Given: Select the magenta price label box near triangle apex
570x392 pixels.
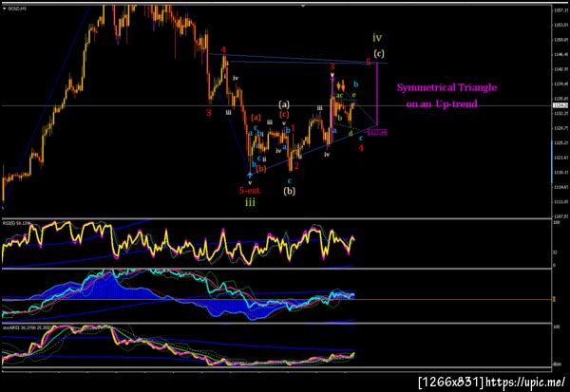Looking at the screenshot, I should pos(377,132).
